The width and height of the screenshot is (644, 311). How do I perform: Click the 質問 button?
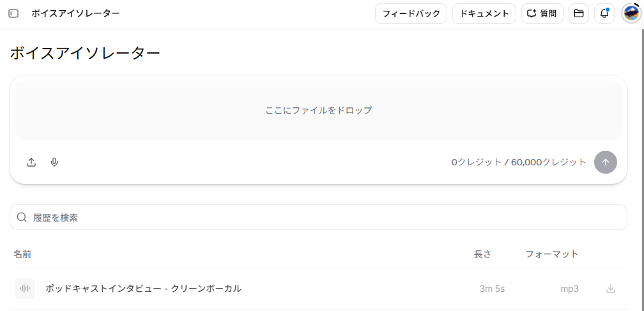[542, 13]
